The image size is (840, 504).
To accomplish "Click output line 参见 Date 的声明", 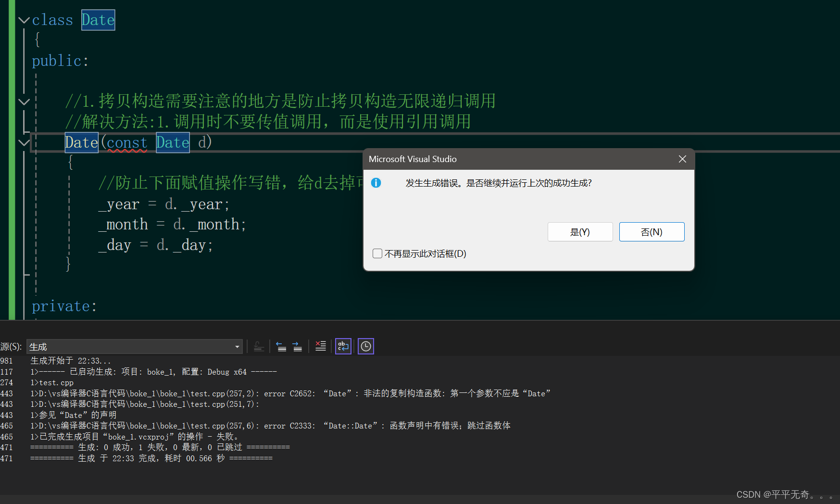I will coord(74,415).
